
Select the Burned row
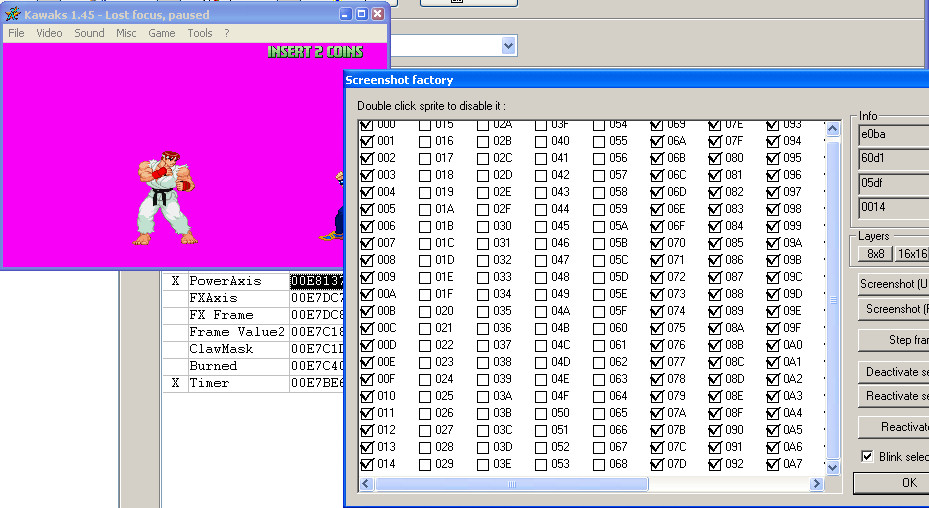pos(254,366)
